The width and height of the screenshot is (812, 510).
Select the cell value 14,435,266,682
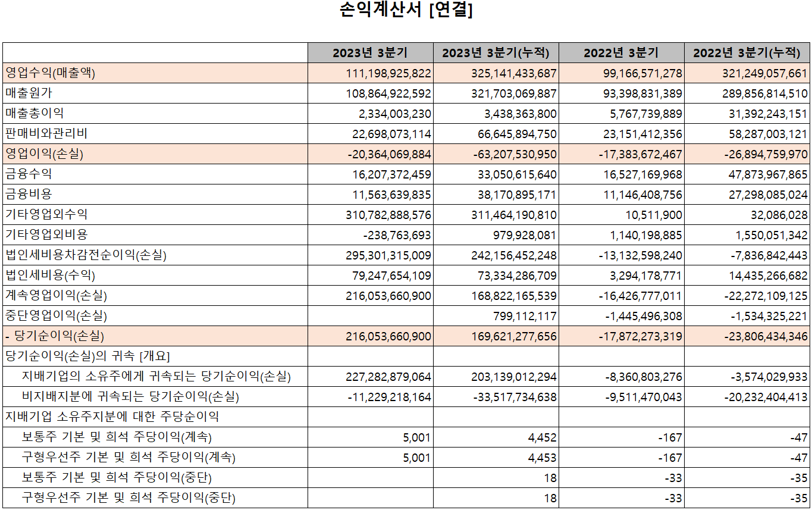pos(769,276)
